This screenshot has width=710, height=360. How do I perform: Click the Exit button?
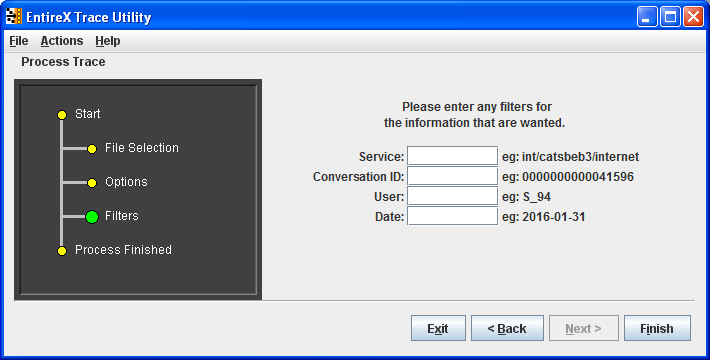(x=438, y=328)
